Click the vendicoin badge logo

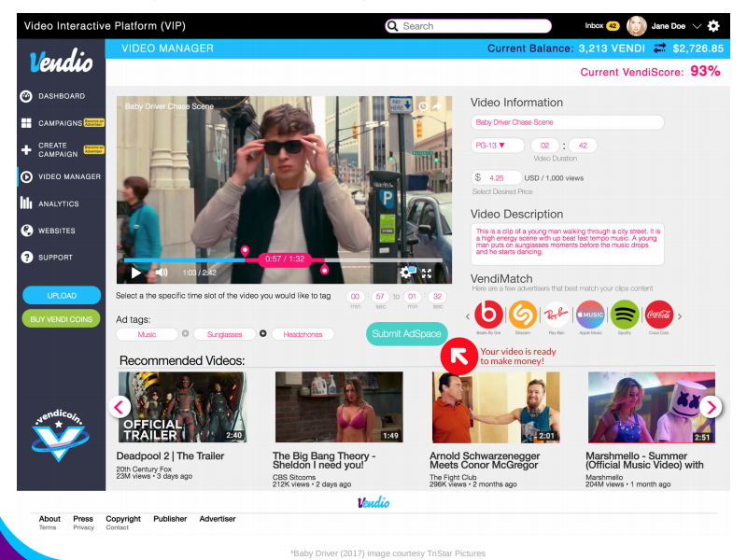60,435
